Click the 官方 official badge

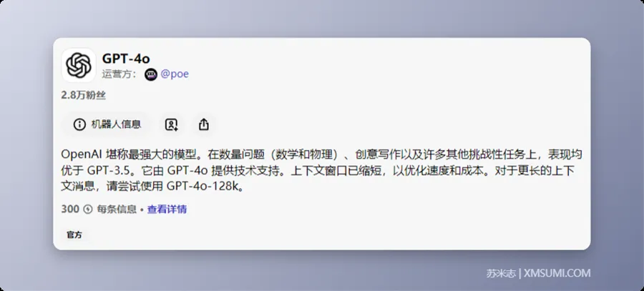(x=74, y=235)
